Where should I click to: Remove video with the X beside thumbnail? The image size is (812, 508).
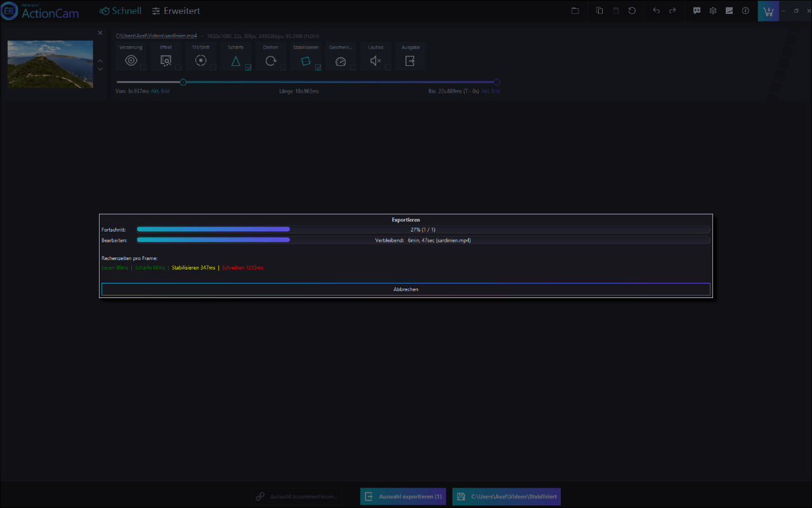[100, 33]
